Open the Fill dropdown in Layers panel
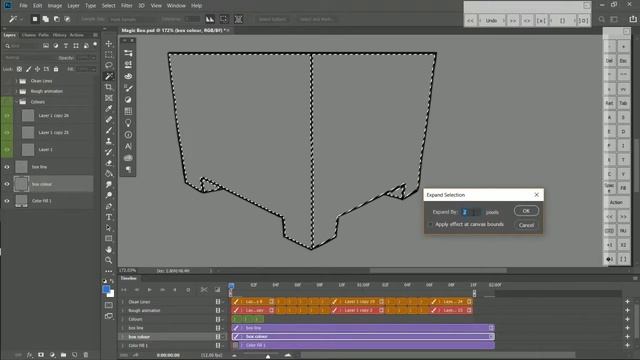The width and height of the screenshot is (640, 360). pos(94,69)
